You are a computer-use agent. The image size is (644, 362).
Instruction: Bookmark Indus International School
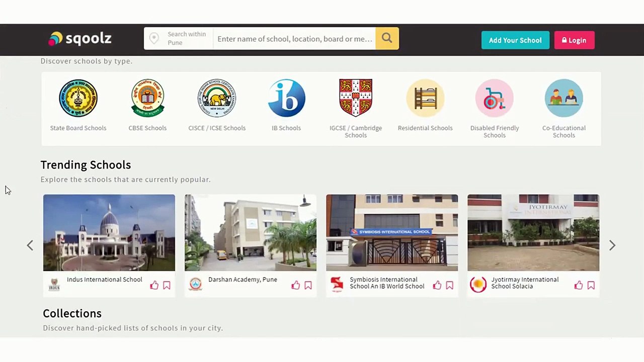(167, 285)
